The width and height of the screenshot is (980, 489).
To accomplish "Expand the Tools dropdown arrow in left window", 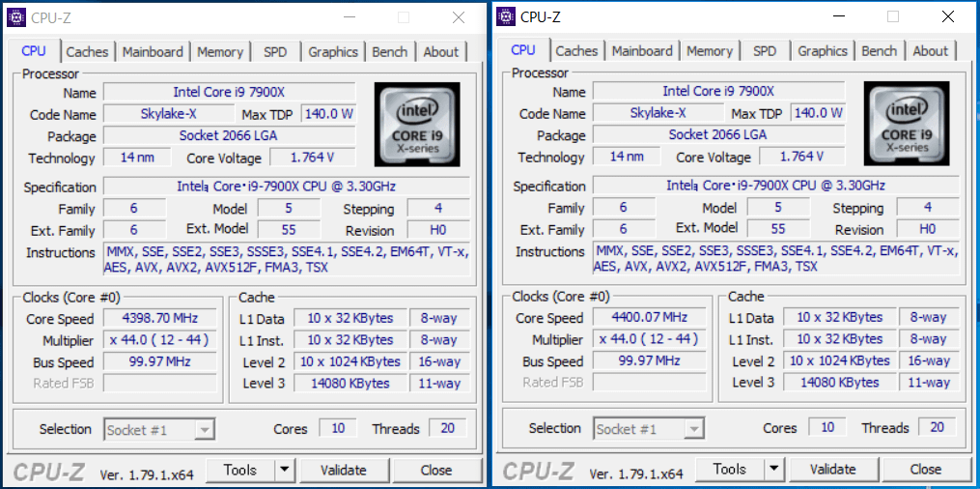I will click(x=285, y=470).
